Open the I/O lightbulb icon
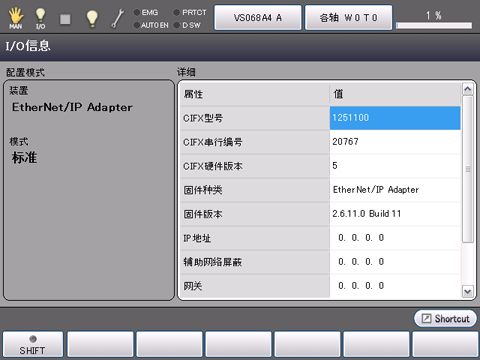The height and width of the screenshot is (360, 480). [40, 18]
